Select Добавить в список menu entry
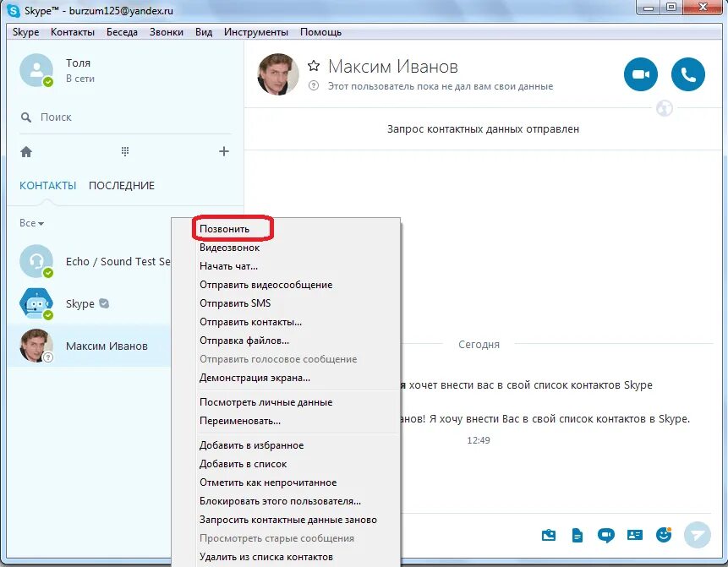 point(286,464)
